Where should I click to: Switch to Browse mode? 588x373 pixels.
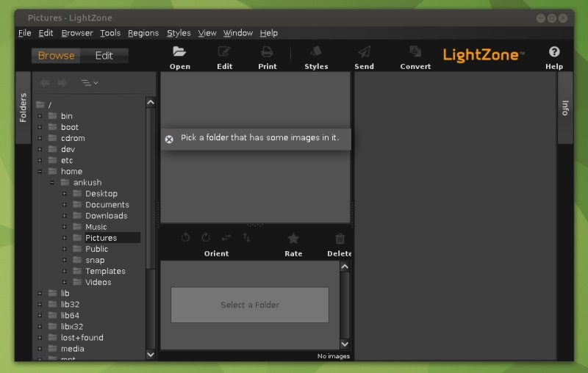click(56, 55)
